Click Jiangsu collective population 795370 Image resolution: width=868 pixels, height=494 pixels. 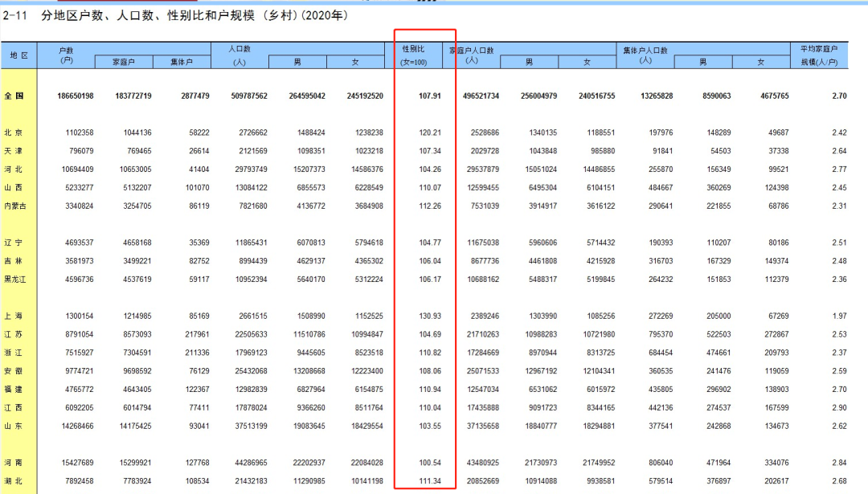point(661,334)
